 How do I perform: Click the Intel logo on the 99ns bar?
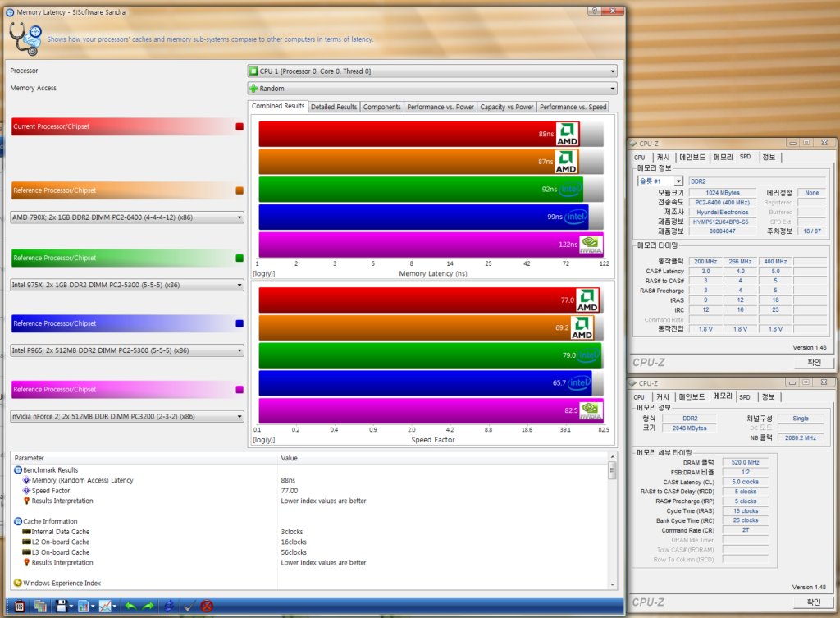click(575, 217)
